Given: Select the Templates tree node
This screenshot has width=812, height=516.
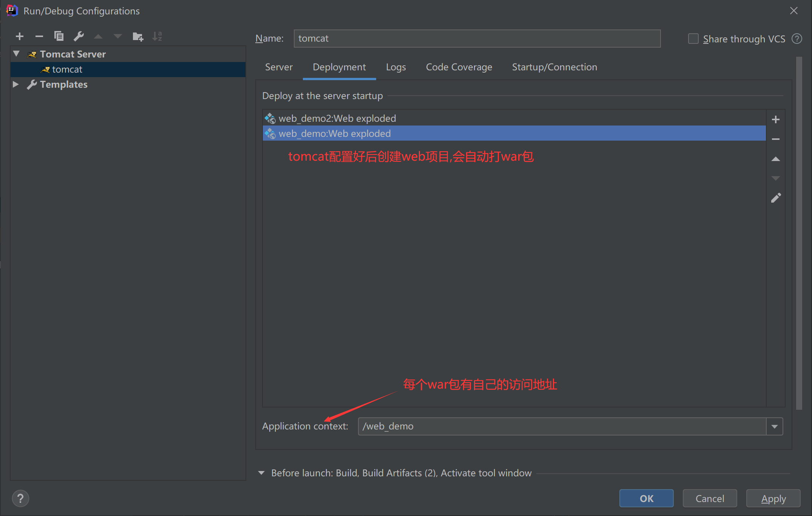Looking at the screenshot, I should coord(128,84).
